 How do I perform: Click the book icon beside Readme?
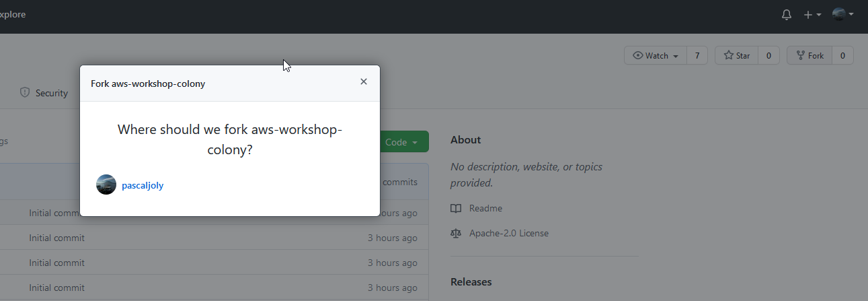(456, 208)
